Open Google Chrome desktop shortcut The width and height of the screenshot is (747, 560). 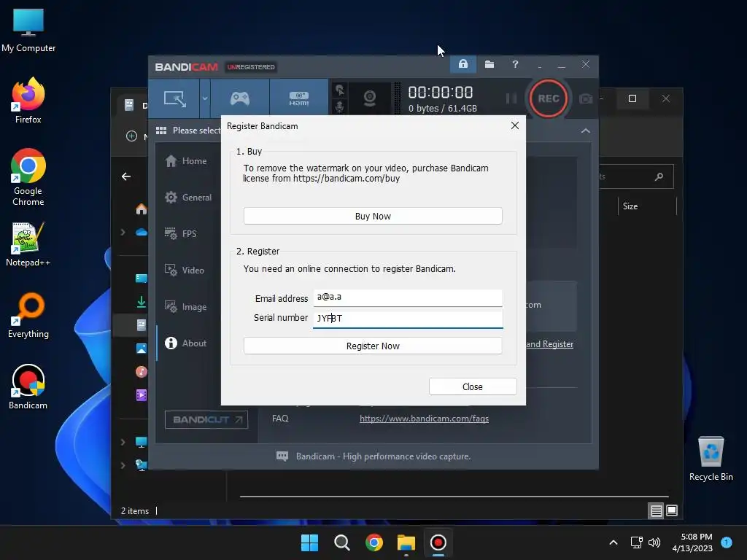tap(28, 177)
